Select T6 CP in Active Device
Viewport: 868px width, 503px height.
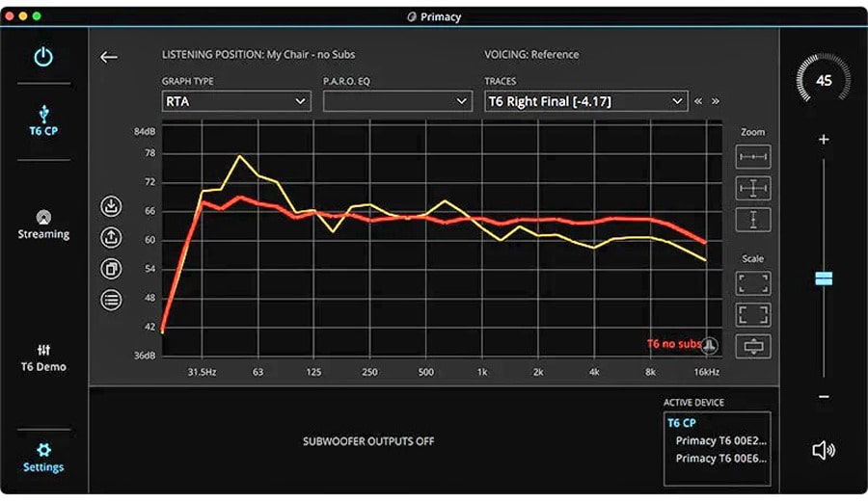coord(682,423)
